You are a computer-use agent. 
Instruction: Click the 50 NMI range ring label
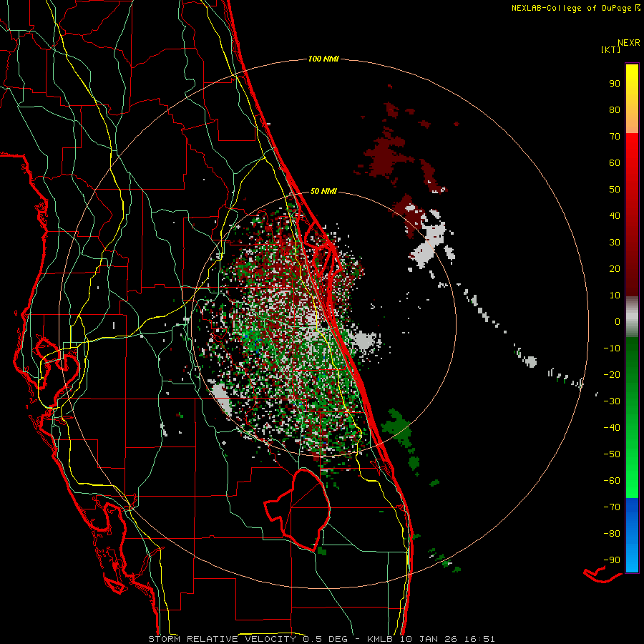(323, 191)
